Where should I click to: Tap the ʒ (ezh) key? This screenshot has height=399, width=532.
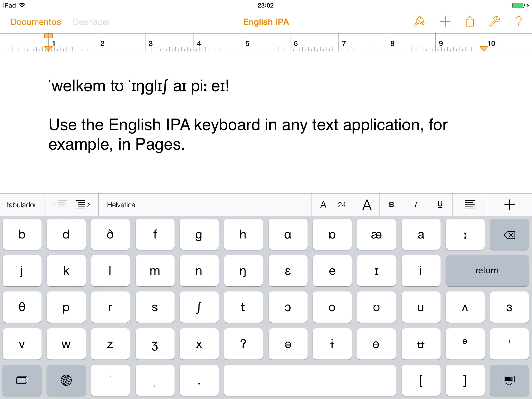(155, 344)
